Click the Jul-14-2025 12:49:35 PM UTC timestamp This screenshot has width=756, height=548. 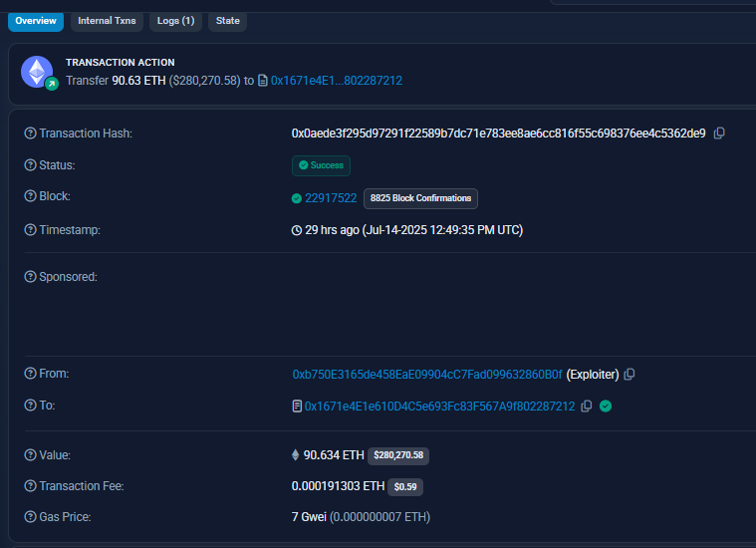tap(442, 230)
